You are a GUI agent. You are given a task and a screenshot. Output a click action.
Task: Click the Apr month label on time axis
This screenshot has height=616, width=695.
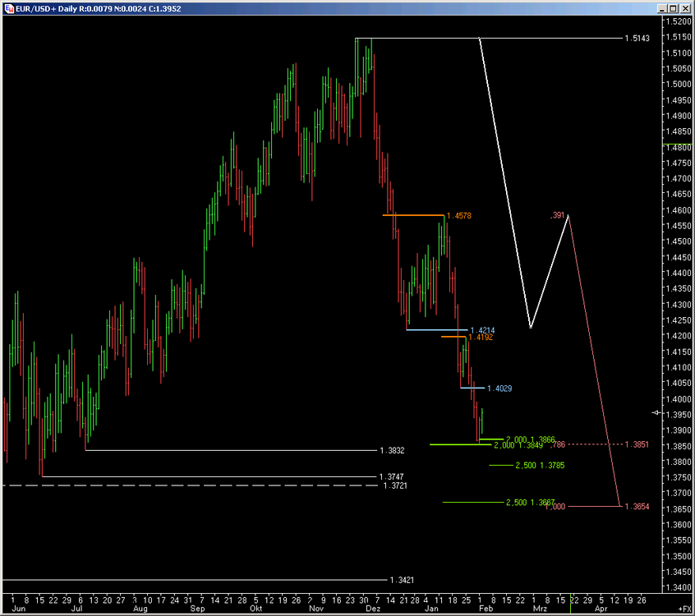(x=601, y=609)
